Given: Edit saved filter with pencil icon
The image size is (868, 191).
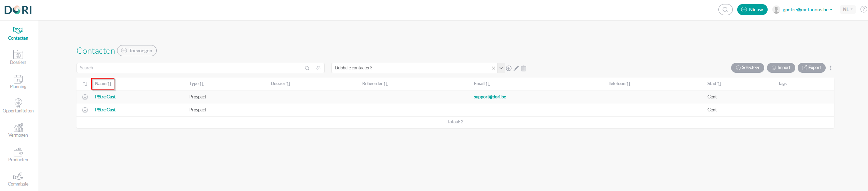Looking at the screenshot, I should 516,68.
